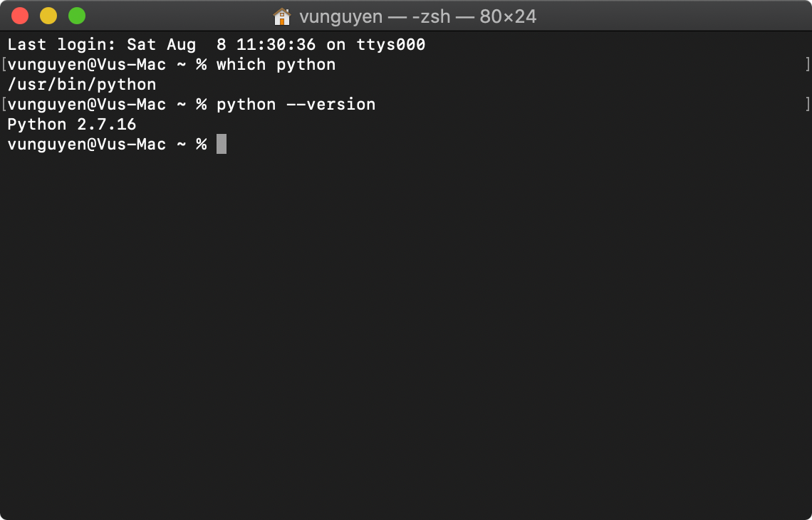Click the 'Last login' message line
This screenshot has height=520, width=812.
click(x=217, y=45)
